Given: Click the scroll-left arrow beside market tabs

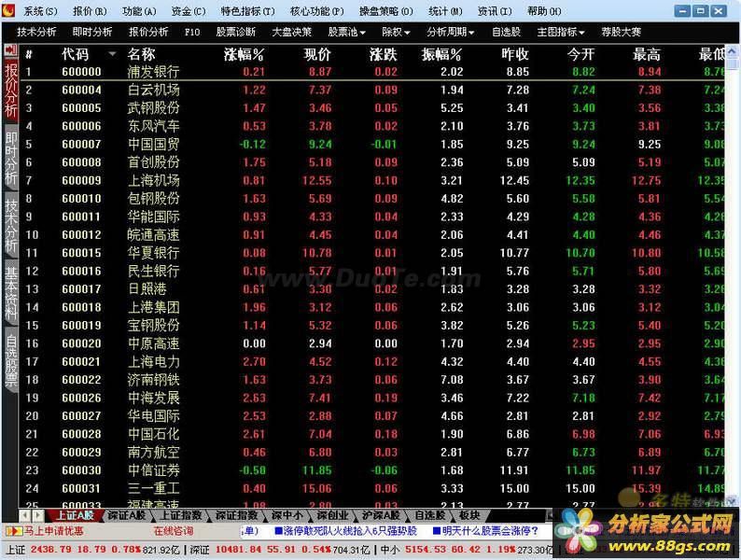Looking at the screenshot, I should (25, 515).
